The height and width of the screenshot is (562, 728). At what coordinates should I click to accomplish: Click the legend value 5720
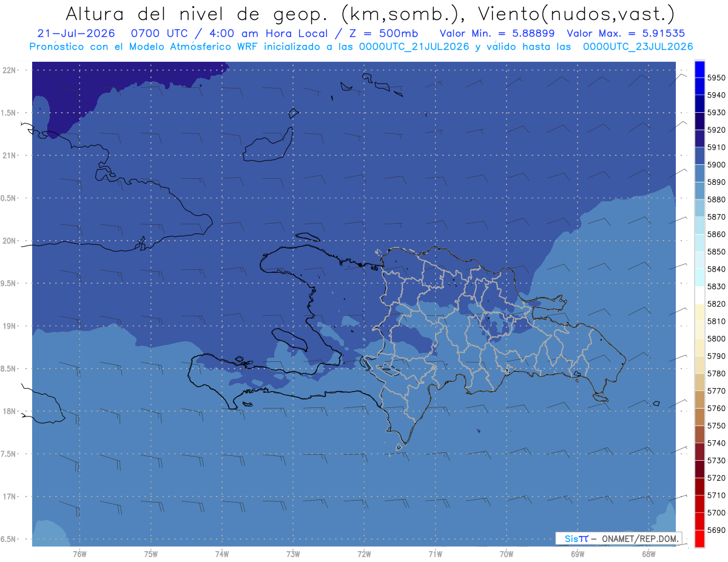[x=716, y=478]
